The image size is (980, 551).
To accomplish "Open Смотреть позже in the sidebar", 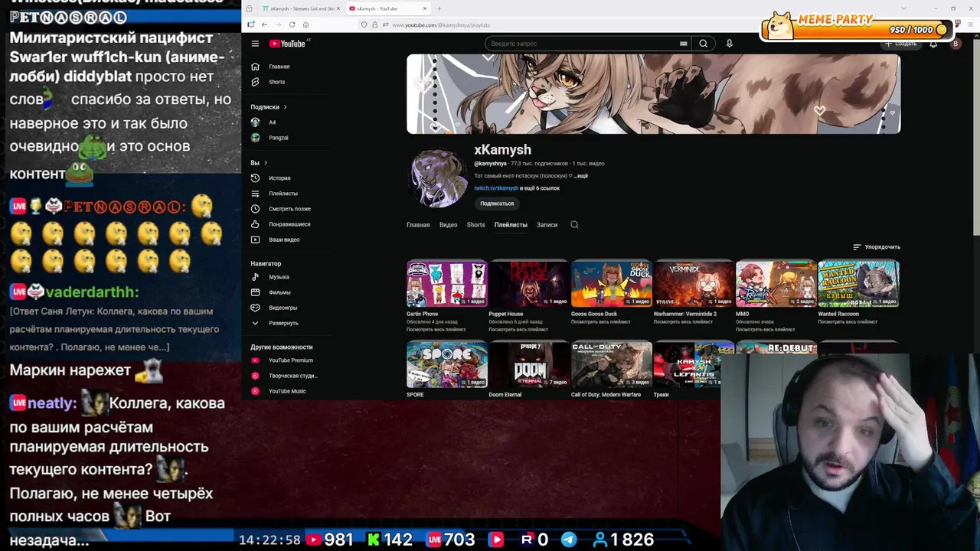I will click(289, 209).
